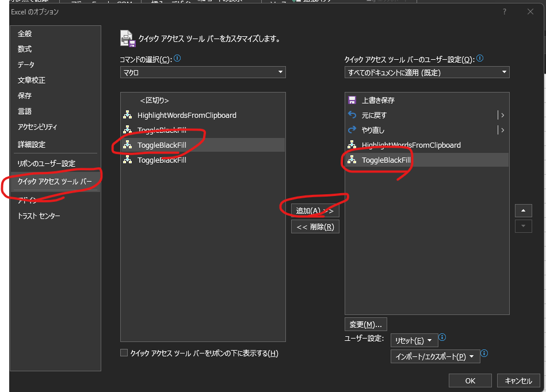The image size is (546, 392).
Task: Click macro icon of ToggleBlackFill in right list
Action: point(353,160)
